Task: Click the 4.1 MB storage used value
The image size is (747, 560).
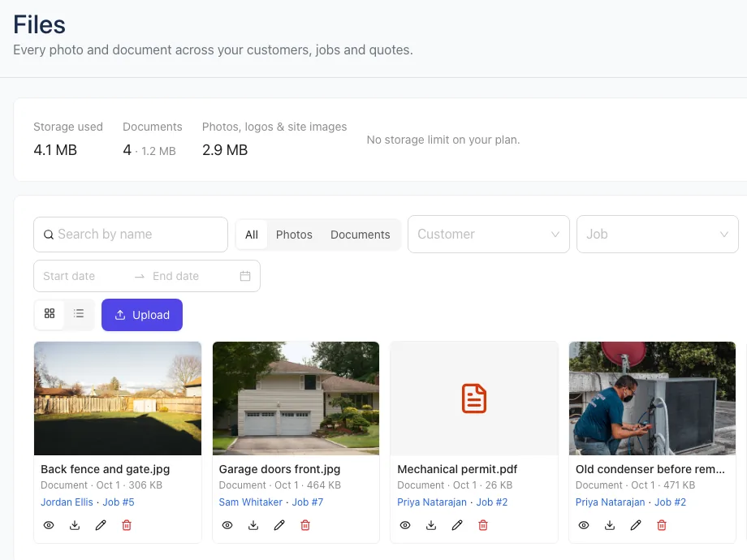Action: (x=55, y=150)
